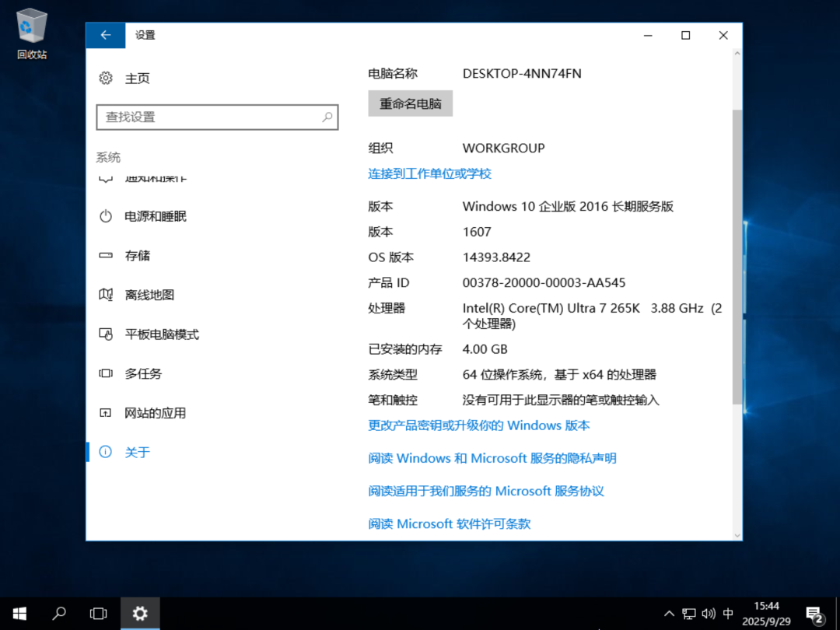Close the Settings window
Image resolution: width=840 pixels, height=630 pixels.
click(x=723, y=35)
